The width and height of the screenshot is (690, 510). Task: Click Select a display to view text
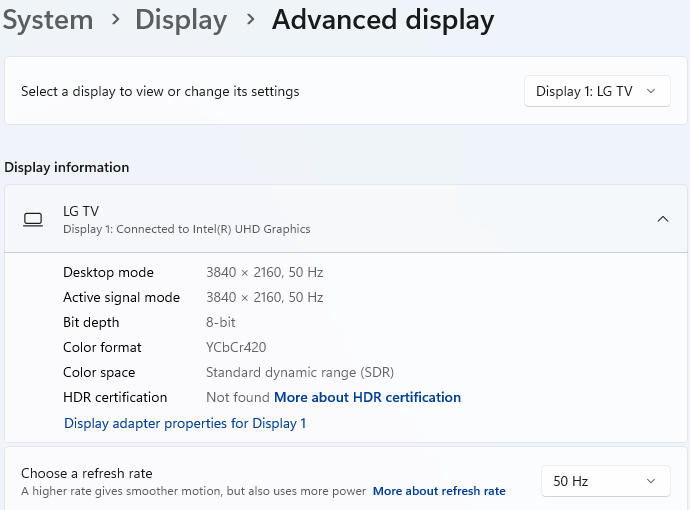(160, 92)
